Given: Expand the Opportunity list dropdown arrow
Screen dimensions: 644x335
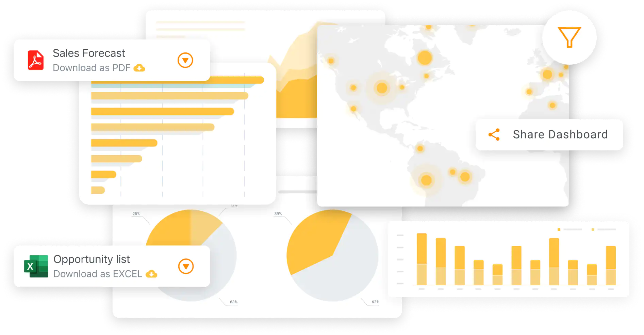Looking at the screenshot, I should point(186,266).
